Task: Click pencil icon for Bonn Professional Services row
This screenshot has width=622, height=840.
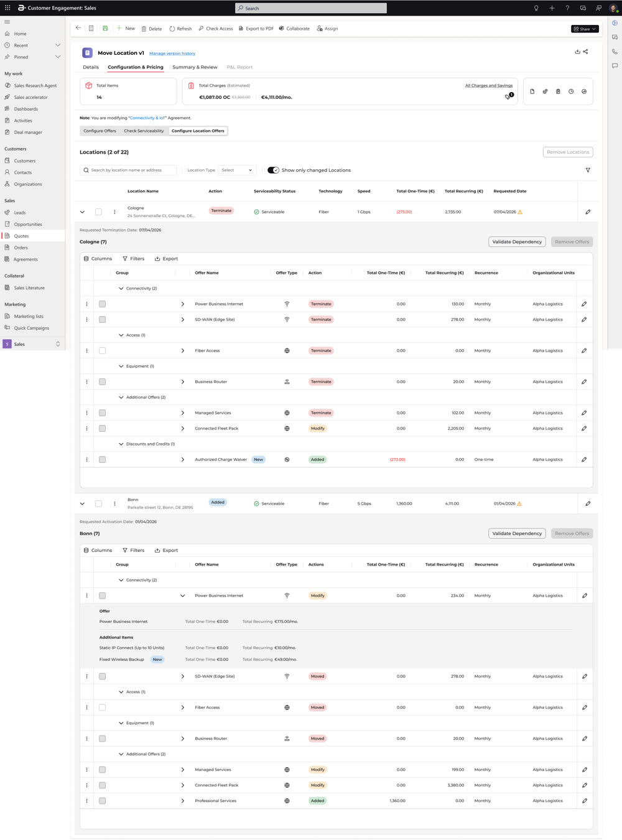Action: (585, 801)
